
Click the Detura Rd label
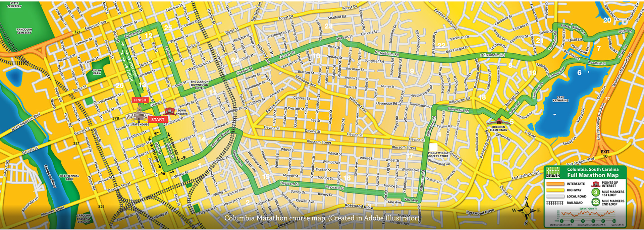(x=503, y=137)
